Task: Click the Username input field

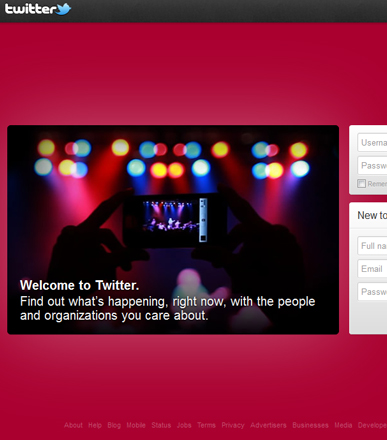Action: point(372,143)
